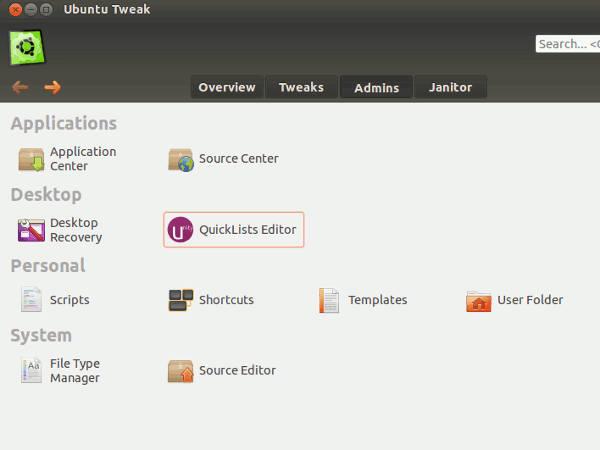
Task: Click the Templates label
Action: click(x=378, y=300)
